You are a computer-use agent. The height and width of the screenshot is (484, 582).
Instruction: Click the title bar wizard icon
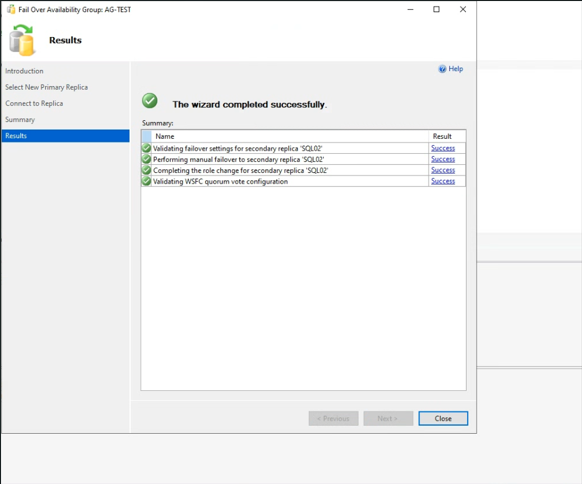click(x=11, y=9)
